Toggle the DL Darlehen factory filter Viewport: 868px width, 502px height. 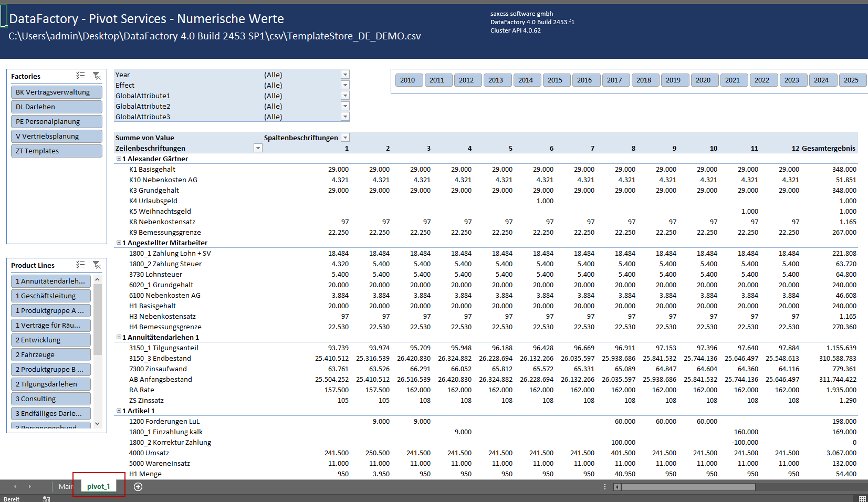(56, 107)
